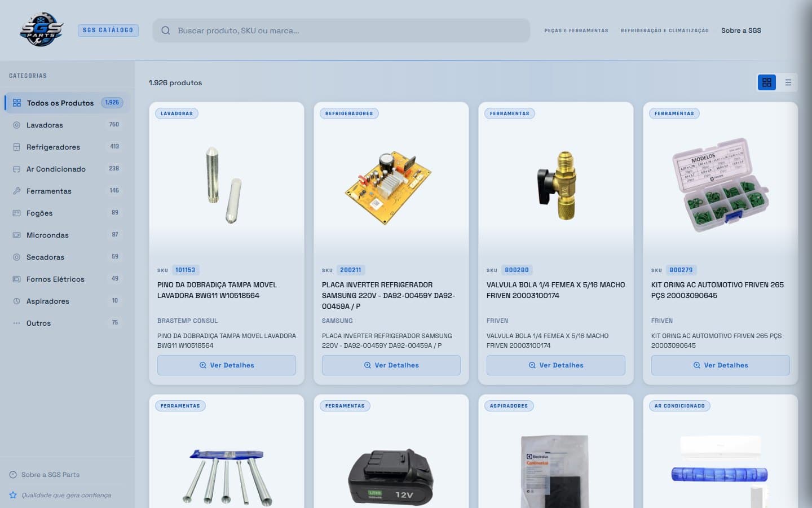This screenshot has height=508, width=812.
Task: Click the SGS Catálogo badge
Action: pyautogui.click(x=108, y=30)
